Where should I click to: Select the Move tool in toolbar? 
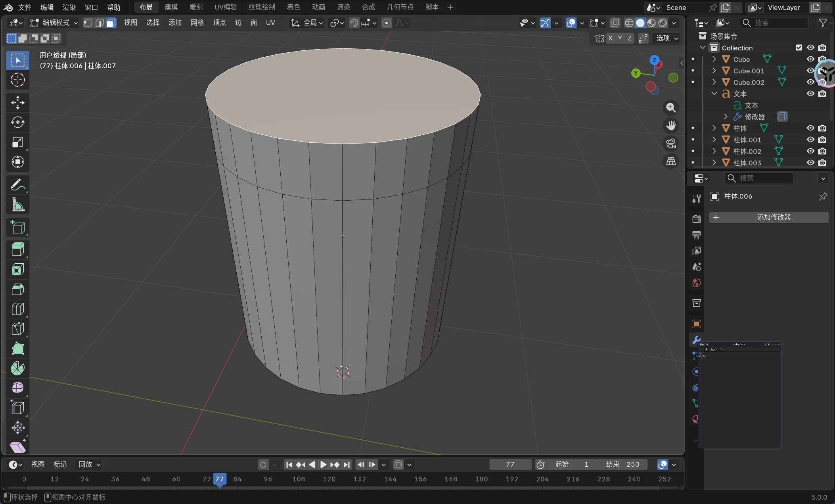(x=17, y=103)
